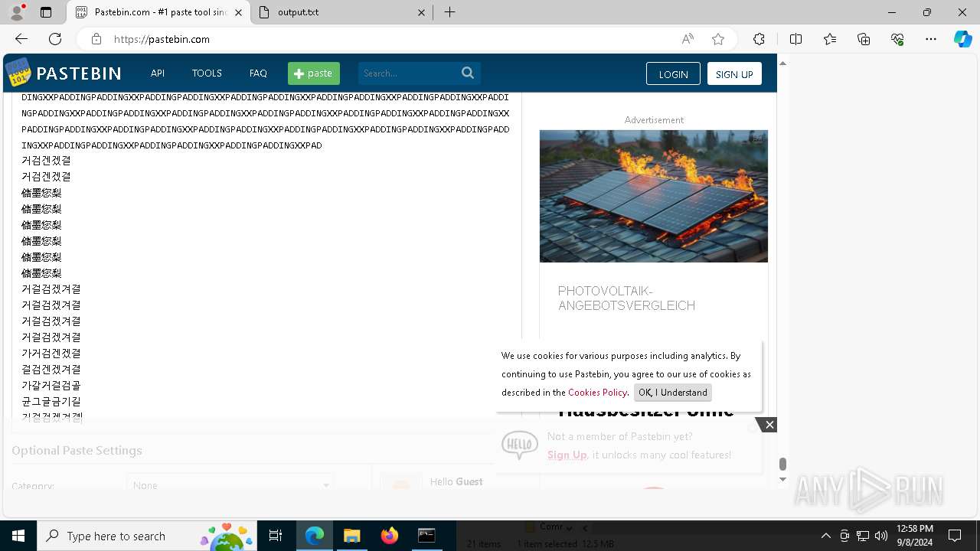Viewport: 980px width, 551px height.
Task: Open the clock and calendar
Action: pyautogui.click(x=914, y=536)
